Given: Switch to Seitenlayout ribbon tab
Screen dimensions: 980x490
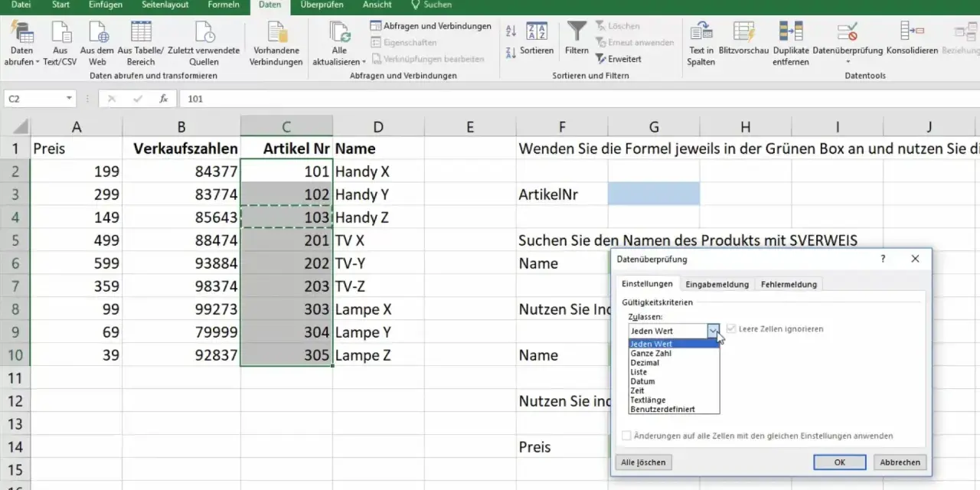Looking at the screenshot, I should tap(166, 5).
